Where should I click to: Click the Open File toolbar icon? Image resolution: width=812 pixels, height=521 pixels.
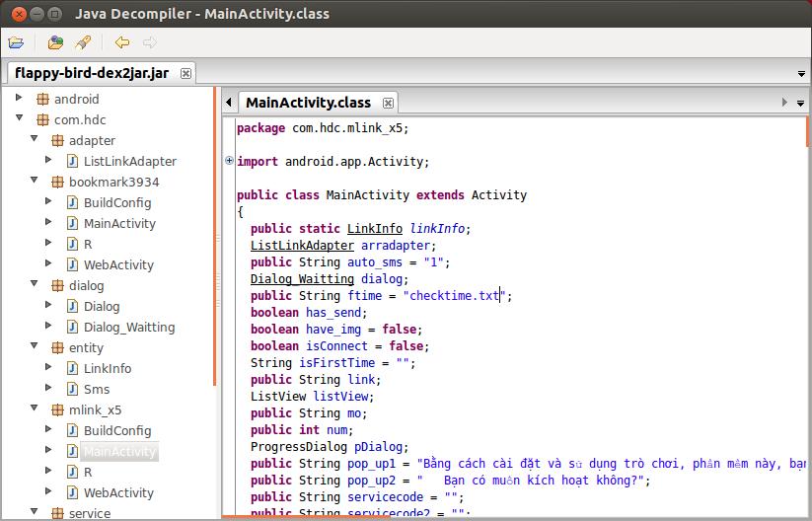coord(16,42)
